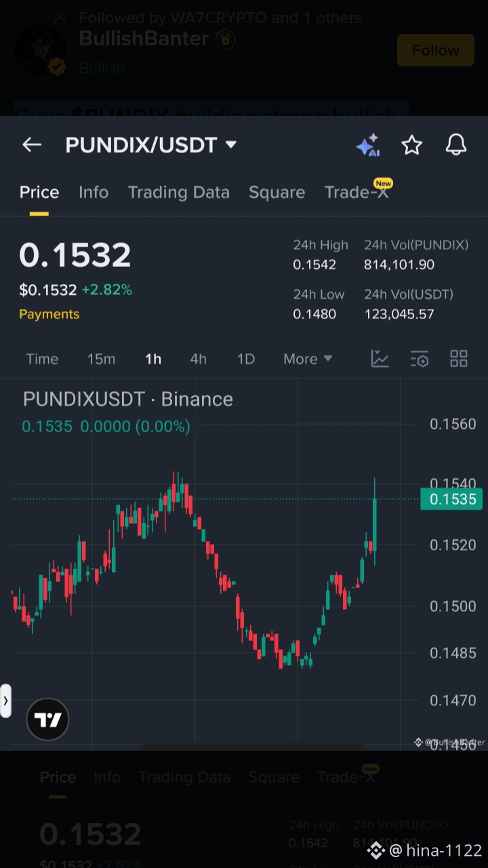488x868 pixels.
Task: Click the BullishBanter username
Action: point(144,39)
